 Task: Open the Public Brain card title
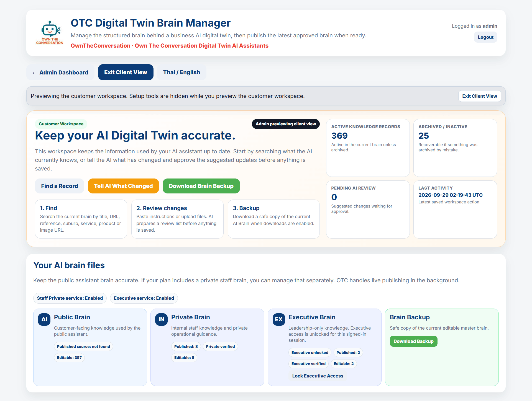pos(72,317)
